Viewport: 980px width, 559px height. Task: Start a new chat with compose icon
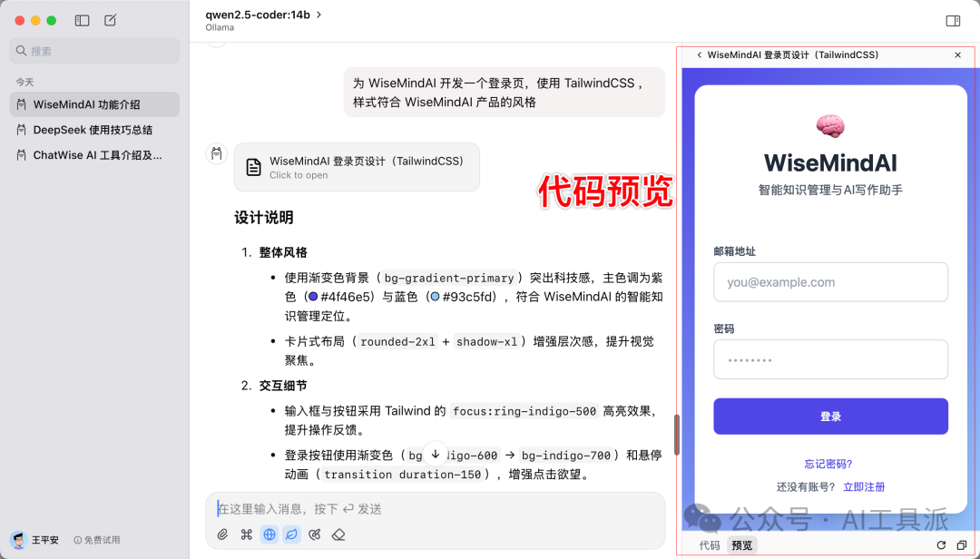(x=110, y=21)
